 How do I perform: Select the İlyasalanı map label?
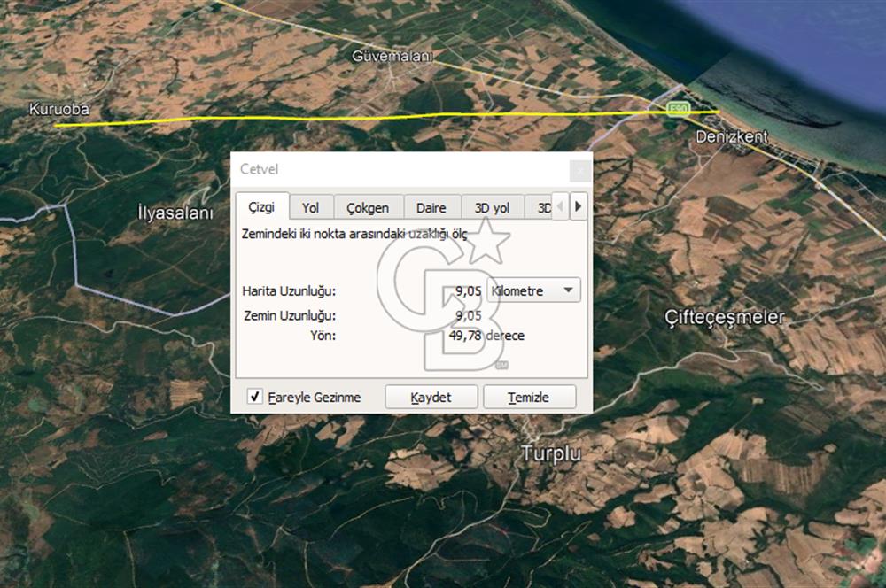pyautogui.click(x=175, y=213)
